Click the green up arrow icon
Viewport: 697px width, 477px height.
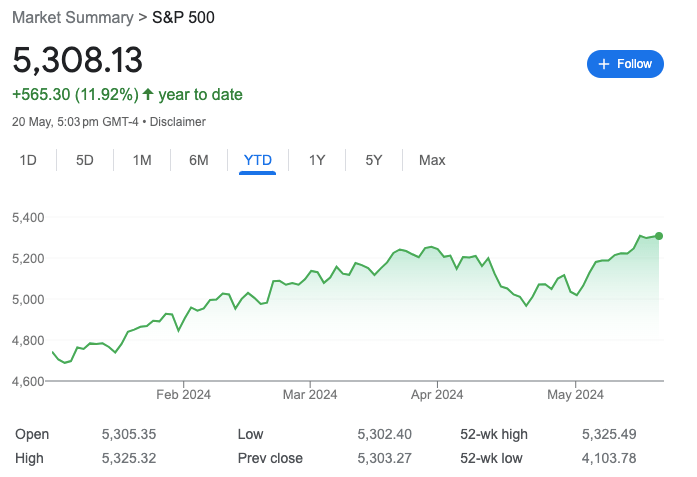(148, 94)
